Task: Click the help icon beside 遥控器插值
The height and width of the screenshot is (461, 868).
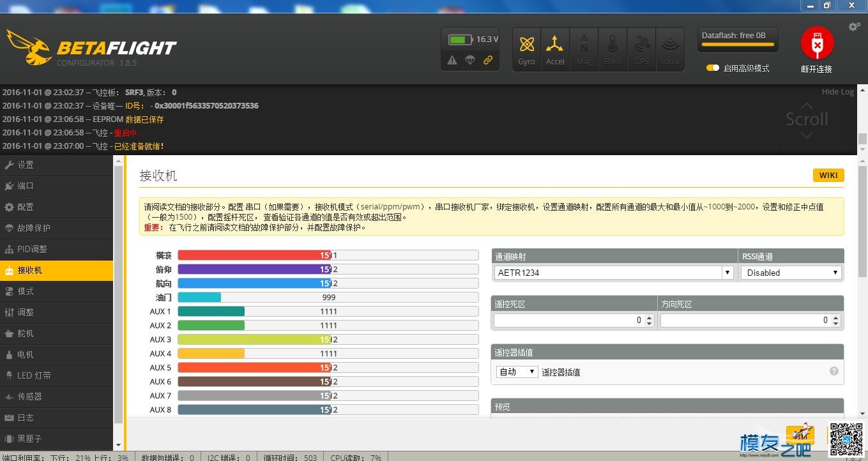Action: tap(834, 371)
